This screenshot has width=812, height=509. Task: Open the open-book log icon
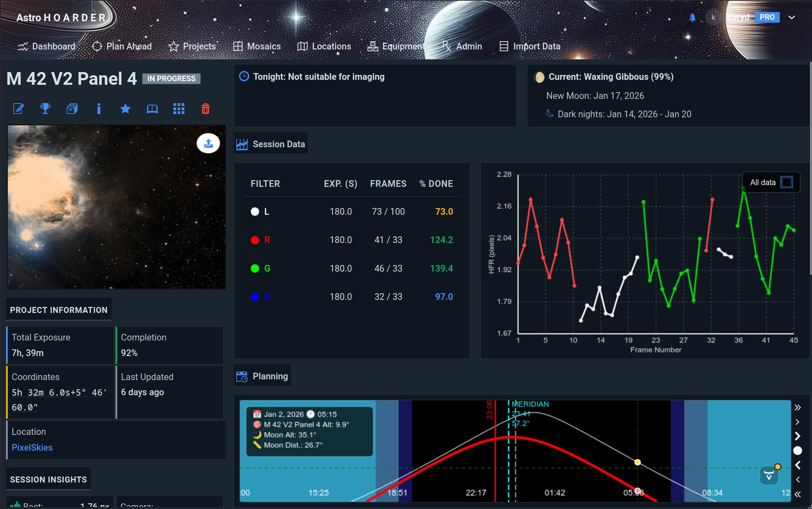[152, 108]
